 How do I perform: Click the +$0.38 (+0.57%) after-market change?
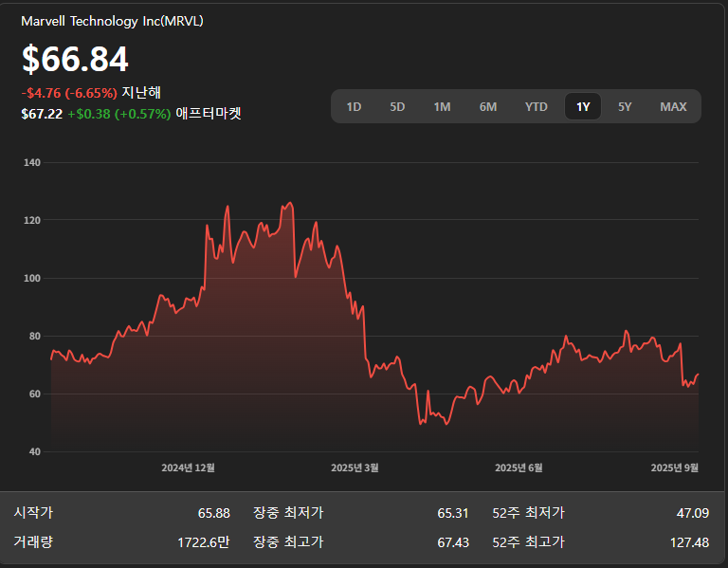pos(119,114)
